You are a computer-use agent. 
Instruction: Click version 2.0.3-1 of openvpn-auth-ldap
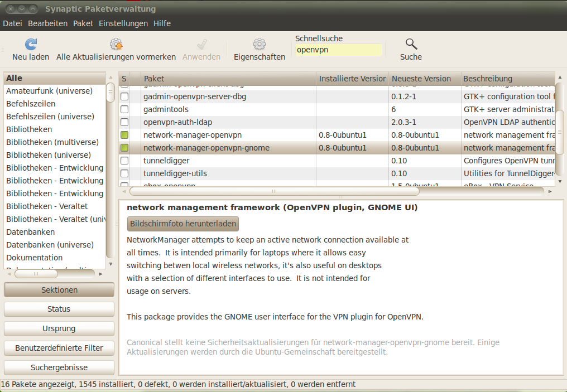point(403,122)
